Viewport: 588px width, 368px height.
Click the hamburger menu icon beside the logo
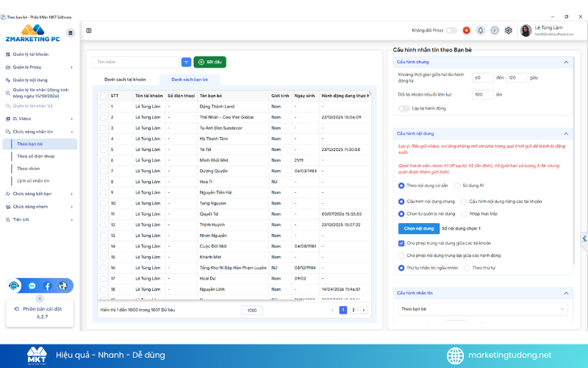[70, 33]
